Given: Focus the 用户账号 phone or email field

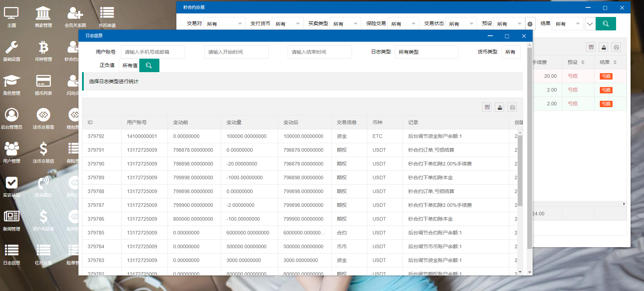Looking at the screenshot, I should 153,52.
